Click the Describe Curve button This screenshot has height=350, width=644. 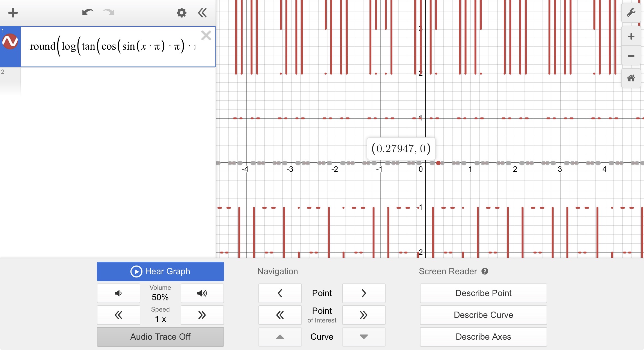tap(483, 315)
